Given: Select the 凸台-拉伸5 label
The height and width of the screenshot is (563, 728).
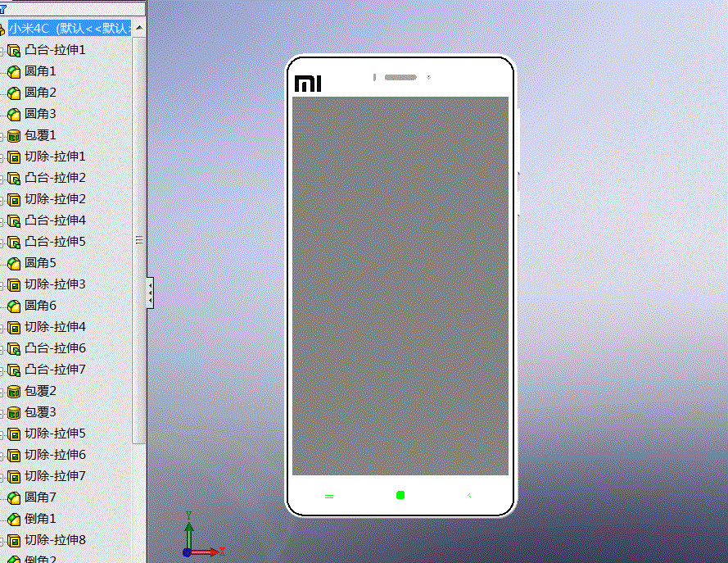Looking at the screenshot, I should tap(55, 242).
